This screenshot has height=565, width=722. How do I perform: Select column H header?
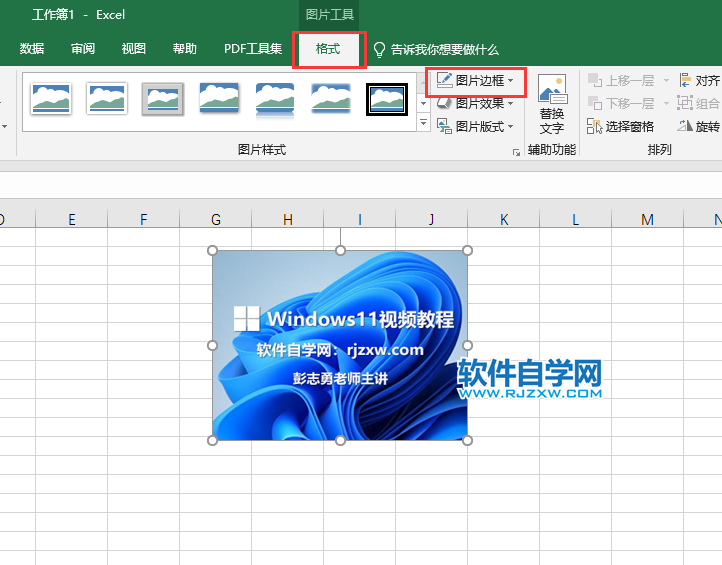click(288, 219)
